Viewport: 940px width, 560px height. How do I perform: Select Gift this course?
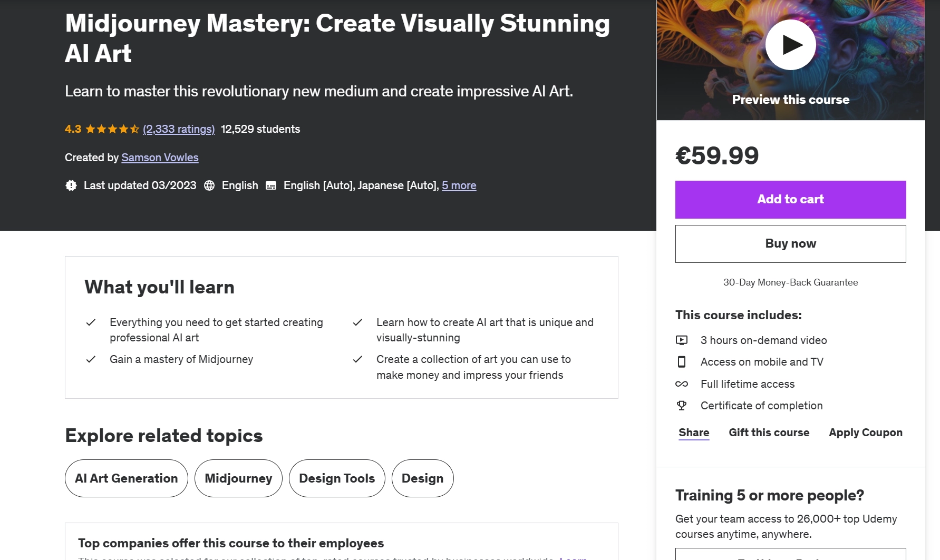tap(769, 433)
